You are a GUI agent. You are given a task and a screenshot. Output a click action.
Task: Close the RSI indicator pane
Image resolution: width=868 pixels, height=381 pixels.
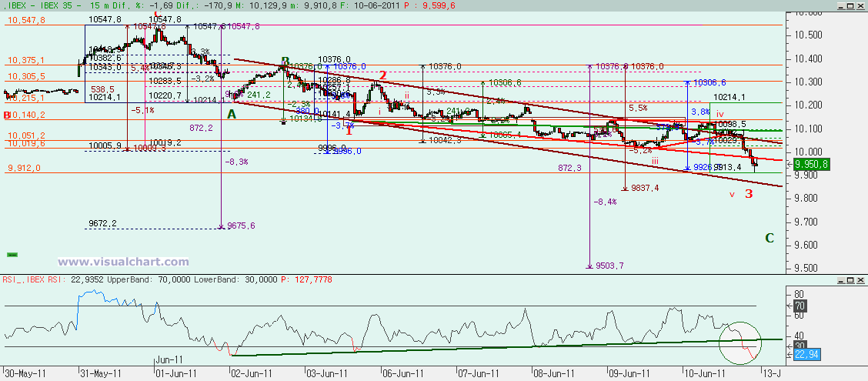pyautogui.click(x=860, y=282)
